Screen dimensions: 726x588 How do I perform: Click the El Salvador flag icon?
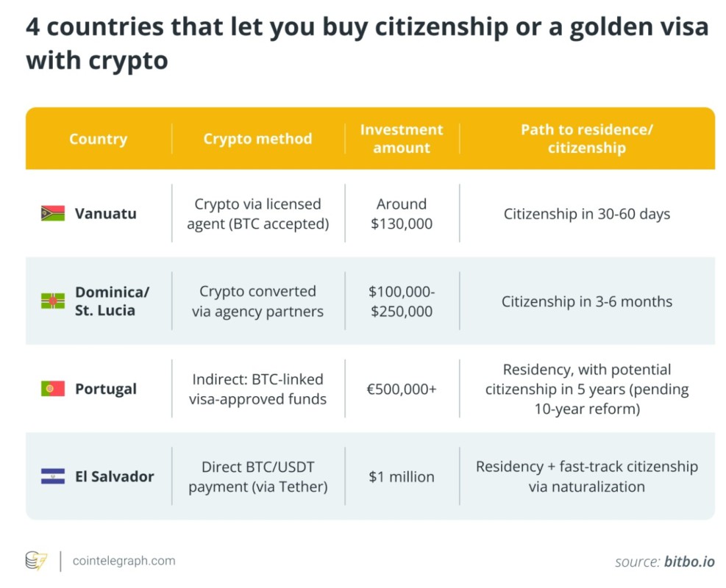(53, 476)
